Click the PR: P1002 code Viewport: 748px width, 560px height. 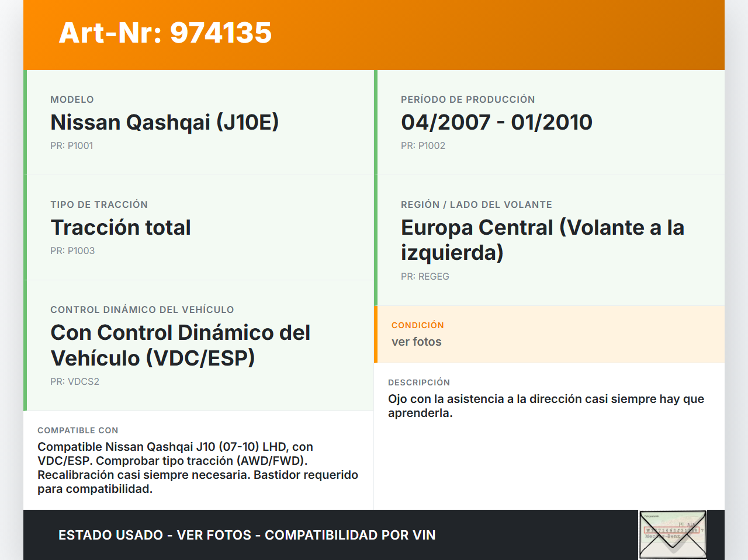click(423, 146)
